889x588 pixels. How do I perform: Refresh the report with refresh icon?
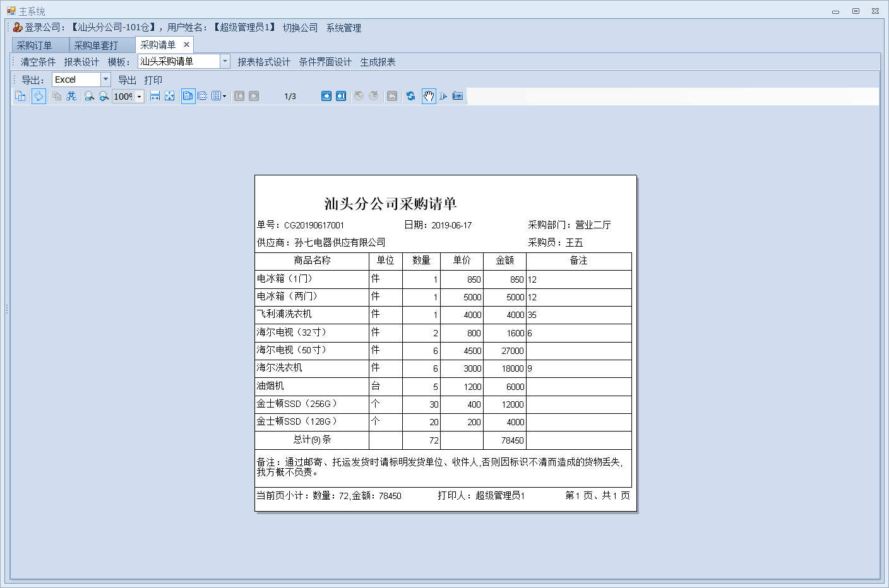point(411,96)
